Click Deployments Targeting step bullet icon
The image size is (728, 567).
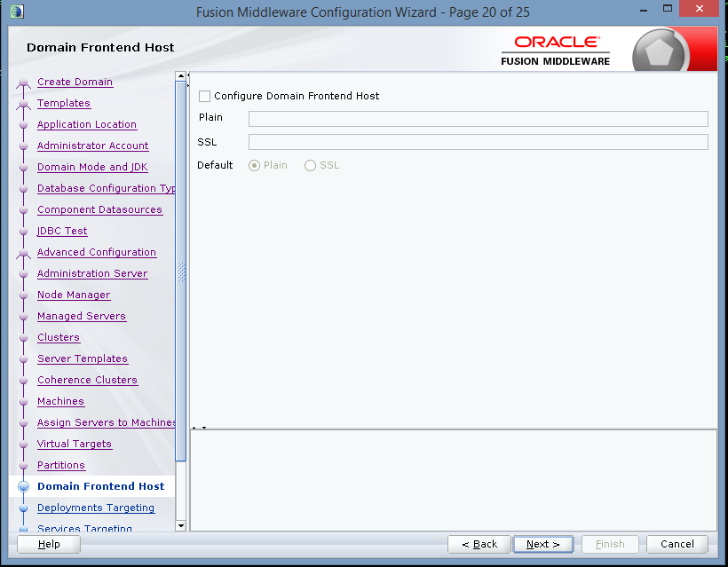(x=24, y=508)
